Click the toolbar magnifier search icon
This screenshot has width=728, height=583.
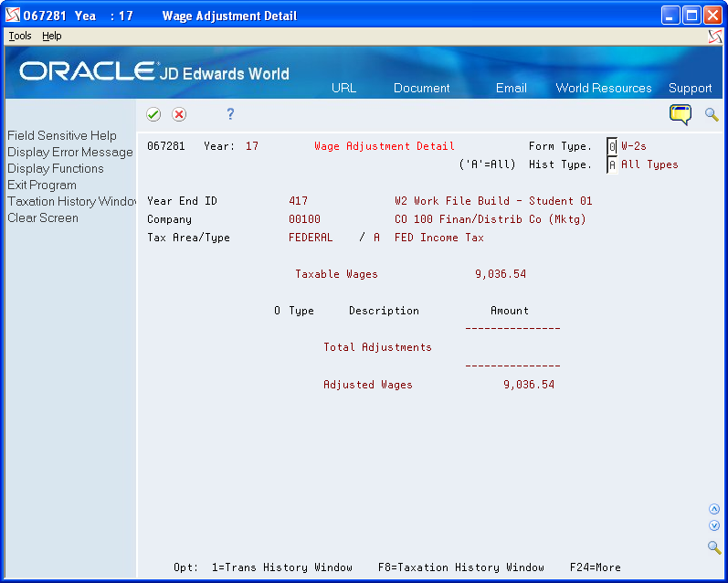(x=712, y=114)
